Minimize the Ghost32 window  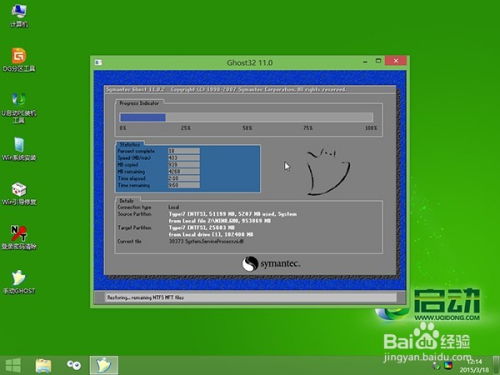365,61
